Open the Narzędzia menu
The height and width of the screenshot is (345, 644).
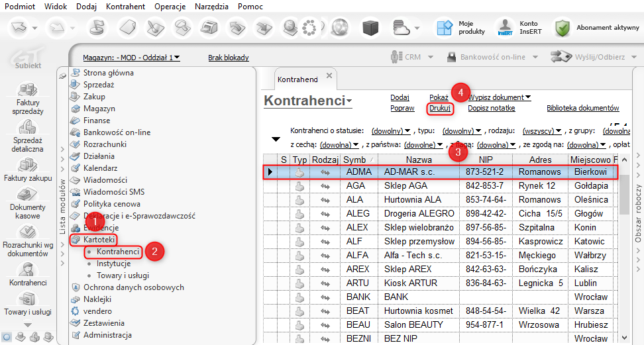click(x=211, y=7)
